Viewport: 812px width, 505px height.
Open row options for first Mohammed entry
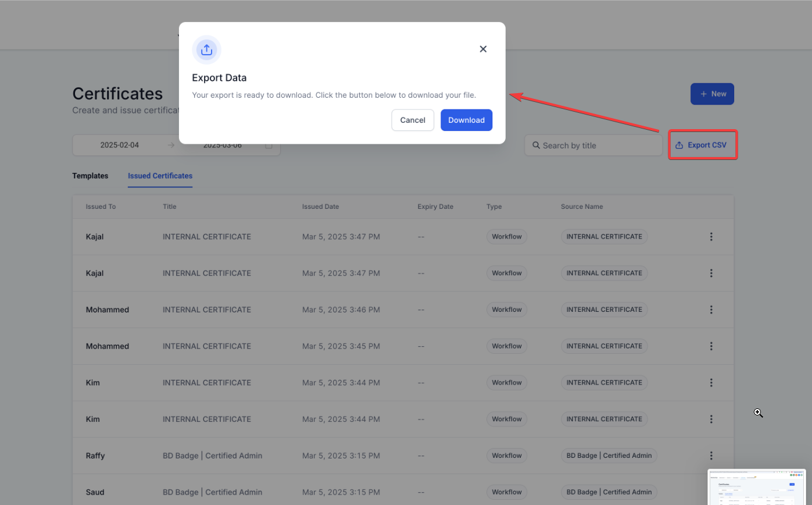tap(711, 310)
